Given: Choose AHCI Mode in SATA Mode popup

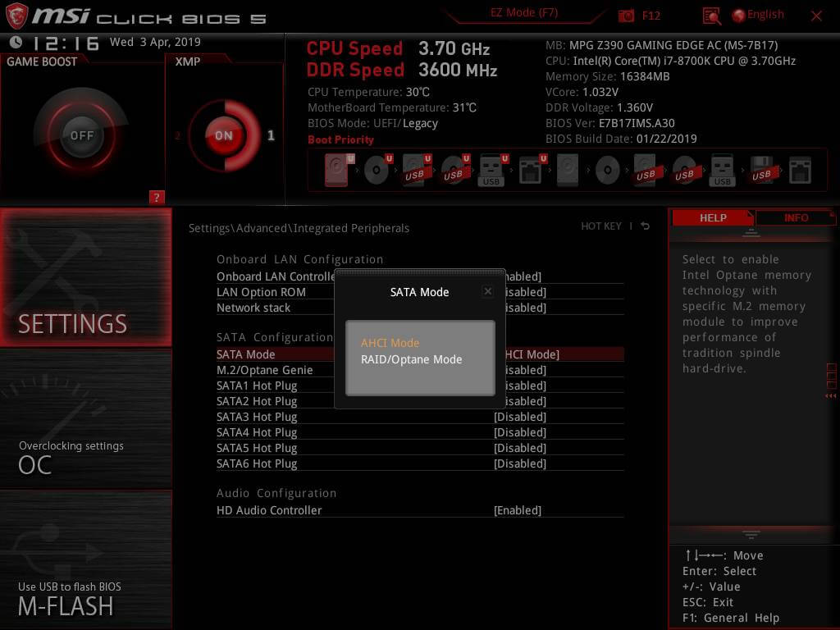Looking at the screenshot, I should 390,343.
